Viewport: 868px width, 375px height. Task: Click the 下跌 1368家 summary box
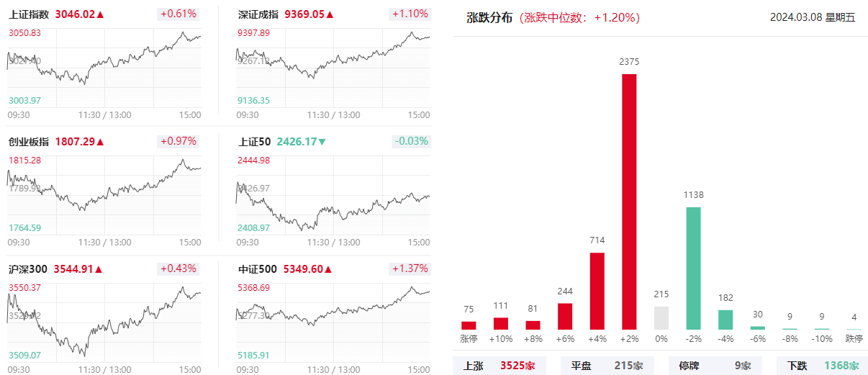[823, 366]
